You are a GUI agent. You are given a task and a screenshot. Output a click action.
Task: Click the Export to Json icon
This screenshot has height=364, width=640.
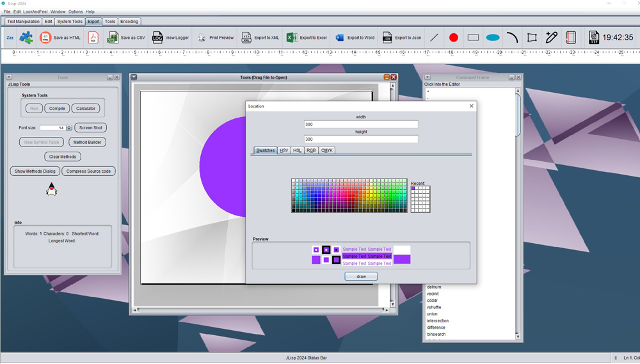click(x=387, y=38)
